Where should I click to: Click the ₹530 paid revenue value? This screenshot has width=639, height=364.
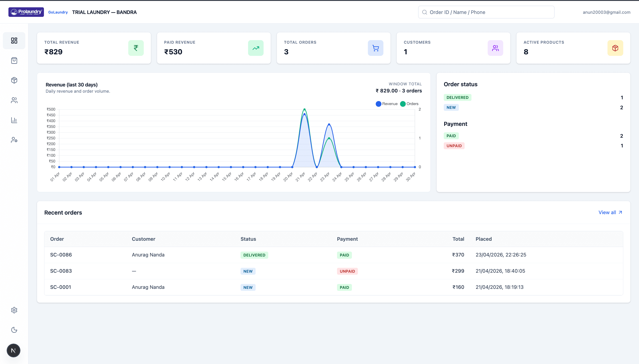coord(173,52)
